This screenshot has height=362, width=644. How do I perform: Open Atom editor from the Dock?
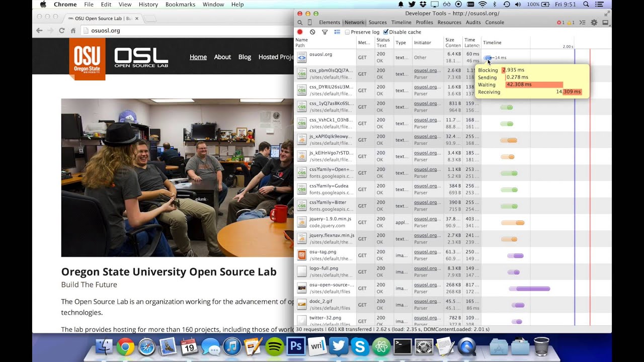pos(382,346)
